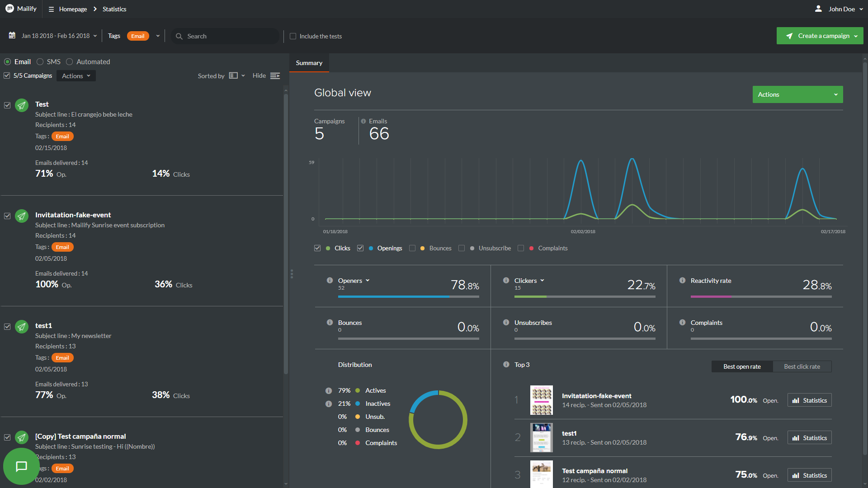Switch to the Summary tab
The width and height of the screenshot is (868, 488).
click(309, 63)
